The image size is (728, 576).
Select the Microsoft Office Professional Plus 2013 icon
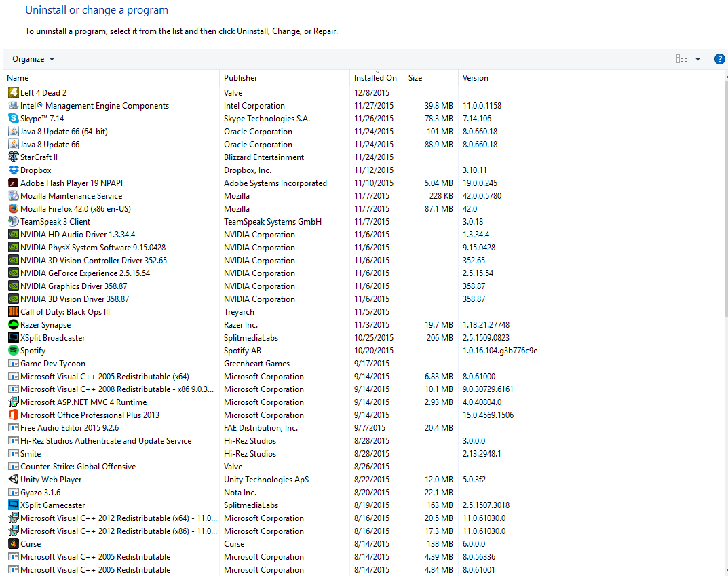14,415
